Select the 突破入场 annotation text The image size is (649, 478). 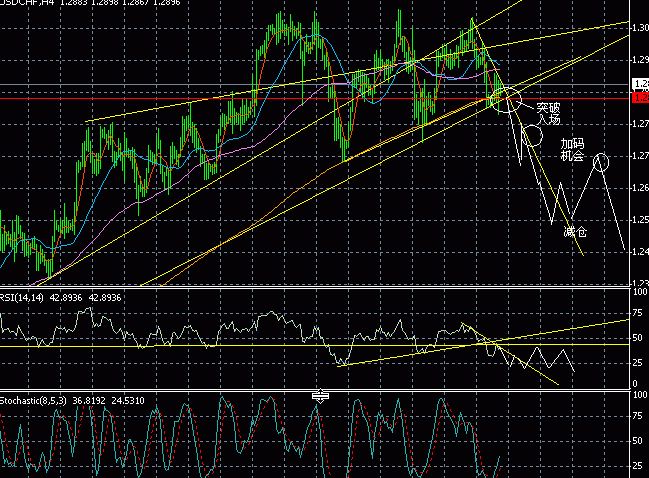[x=548, y=114]
